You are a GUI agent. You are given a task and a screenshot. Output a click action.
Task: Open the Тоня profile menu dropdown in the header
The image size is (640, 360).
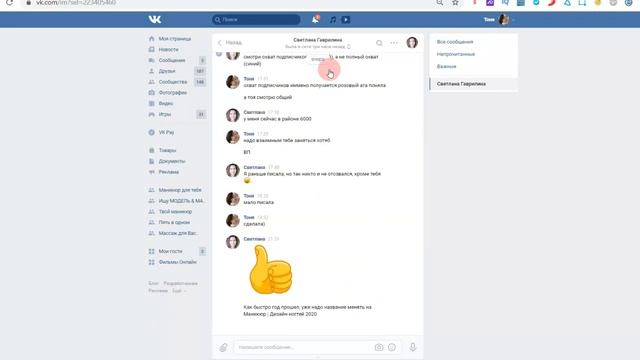tap(499, 19)
